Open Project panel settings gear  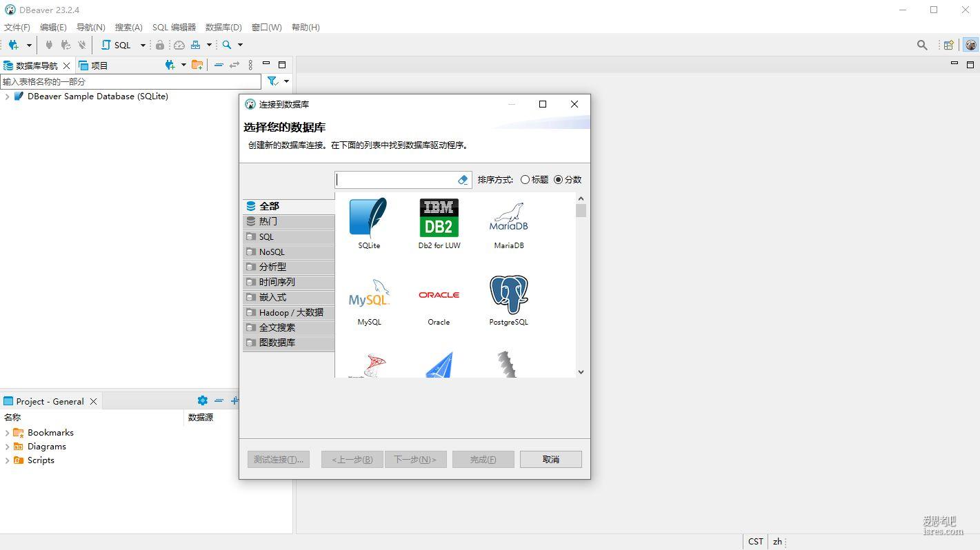(x=202, y=400)
